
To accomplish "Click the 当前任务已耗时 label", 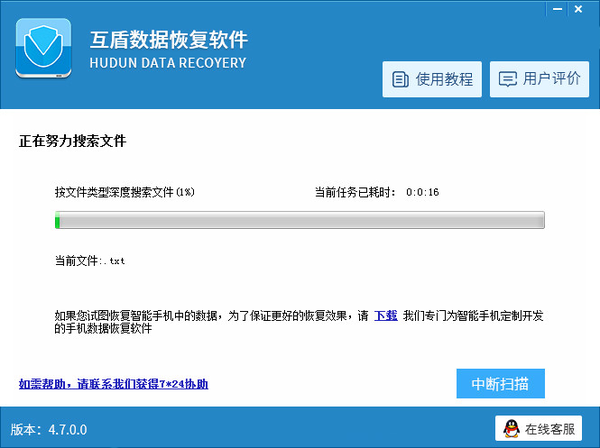I will (355, 192).
